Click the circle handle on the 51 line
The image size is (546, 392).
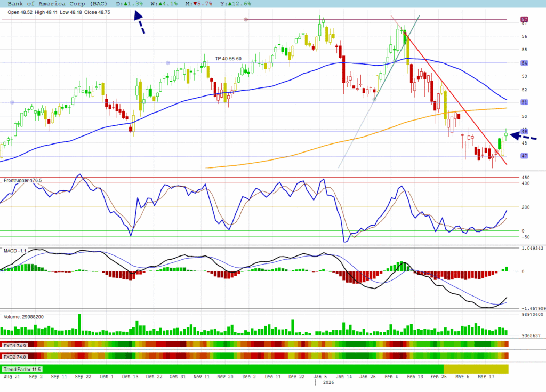(x=12, y=102)
